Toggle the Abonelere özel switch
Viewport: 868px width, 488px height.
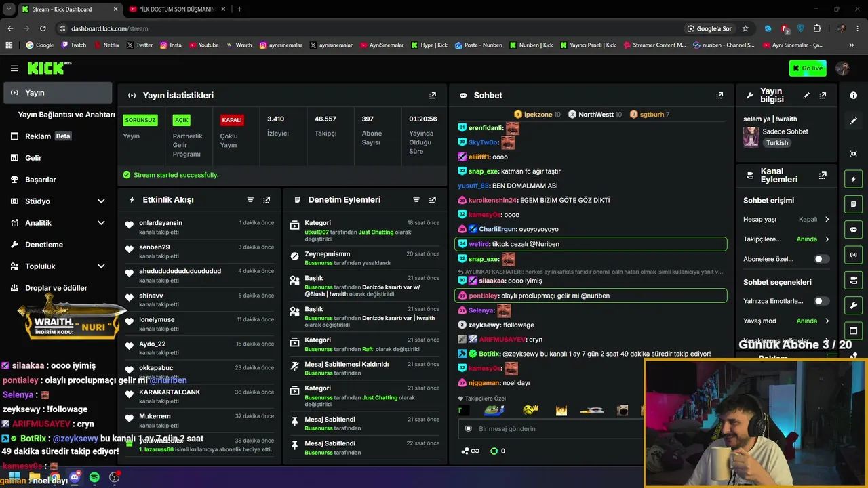click(821, 259)
